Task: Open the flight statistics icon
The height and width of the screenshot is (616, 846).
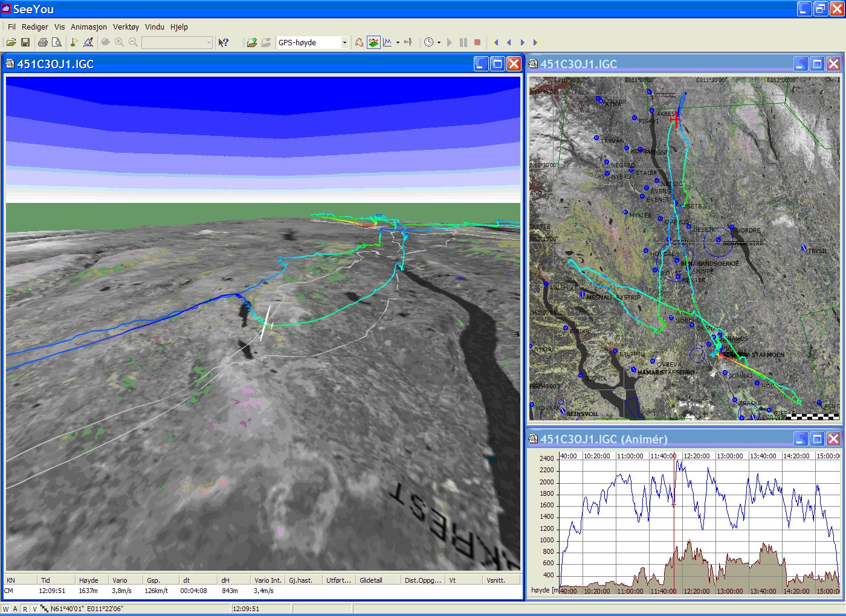Action: pyautogui.click(x=408, y=42)
